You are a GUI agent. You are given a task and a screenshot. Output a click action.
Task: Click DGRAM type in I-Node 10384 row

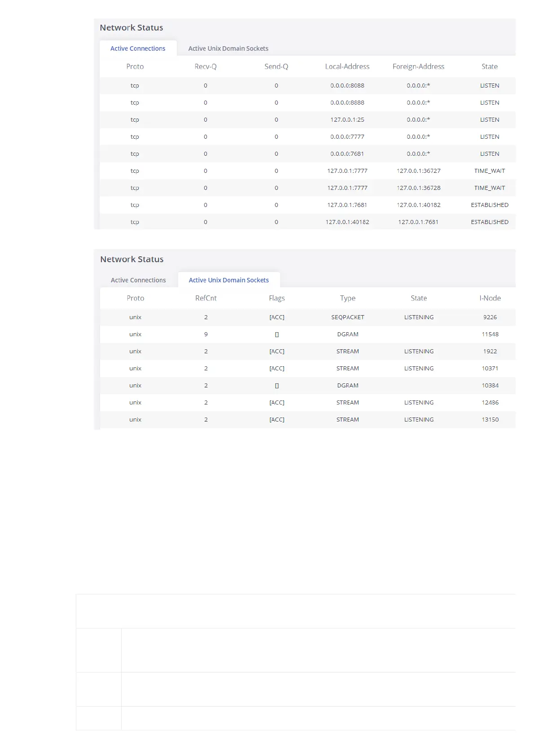348,385
